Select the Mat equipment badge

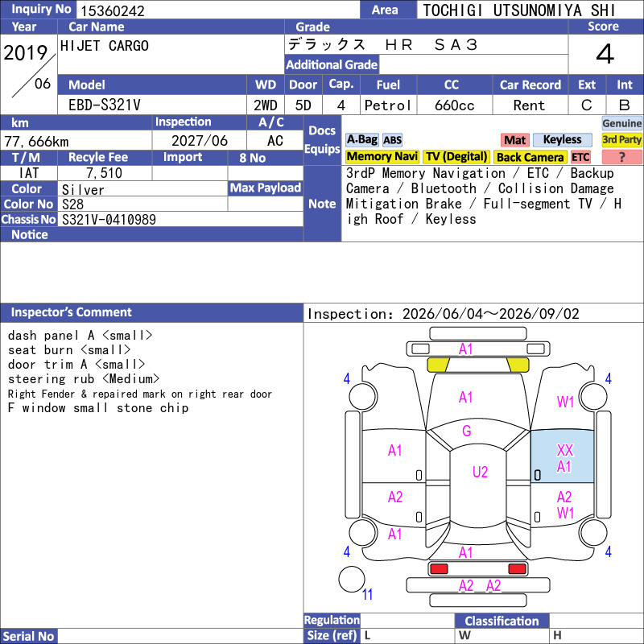click(515, 140)
